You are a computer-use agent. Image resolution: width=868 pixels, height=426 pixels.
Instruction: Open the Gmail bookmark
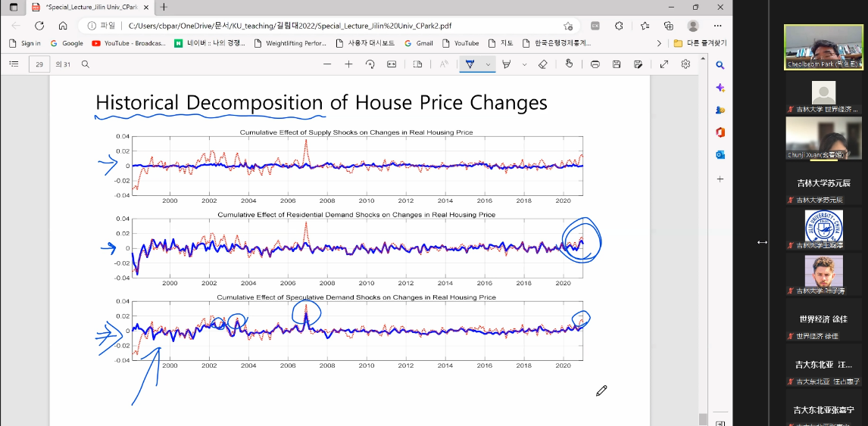tap(418, 43)
